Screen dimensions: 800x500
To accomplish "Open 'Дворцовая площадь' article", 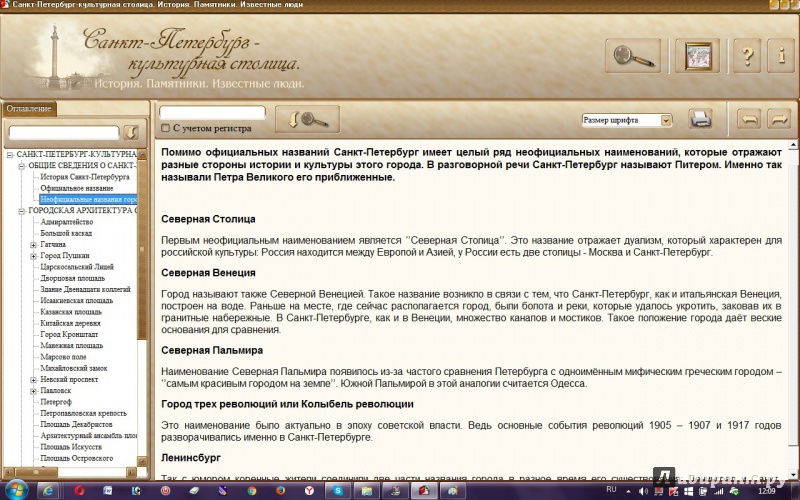I will (x=72, y=278).
